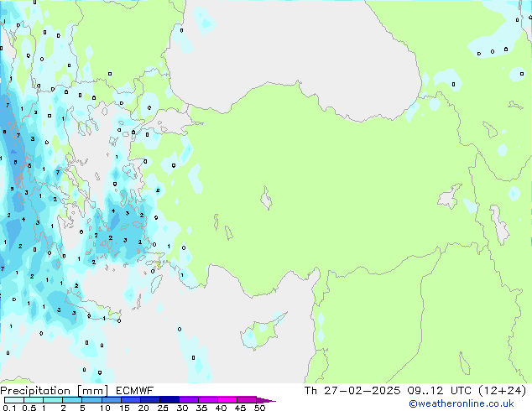
Task: Click the '35' legend scale label
Action: point(201,408)
